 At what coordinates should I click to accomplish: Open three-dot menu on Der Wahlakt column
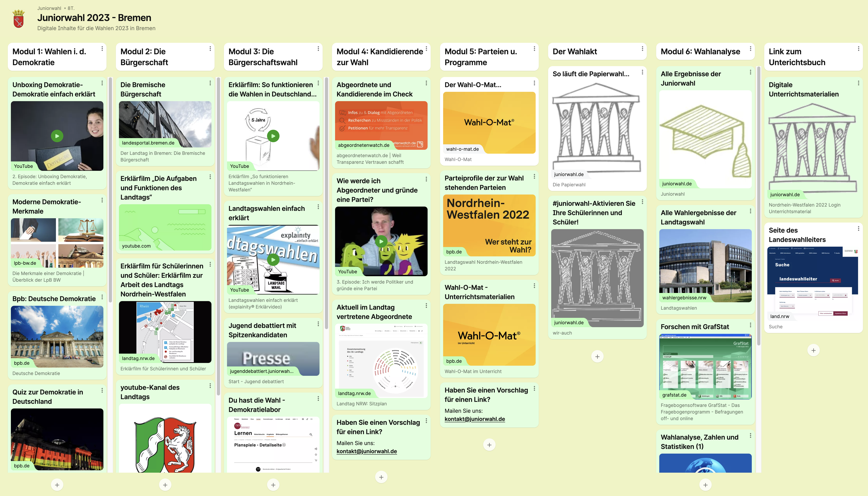(642, 49)
